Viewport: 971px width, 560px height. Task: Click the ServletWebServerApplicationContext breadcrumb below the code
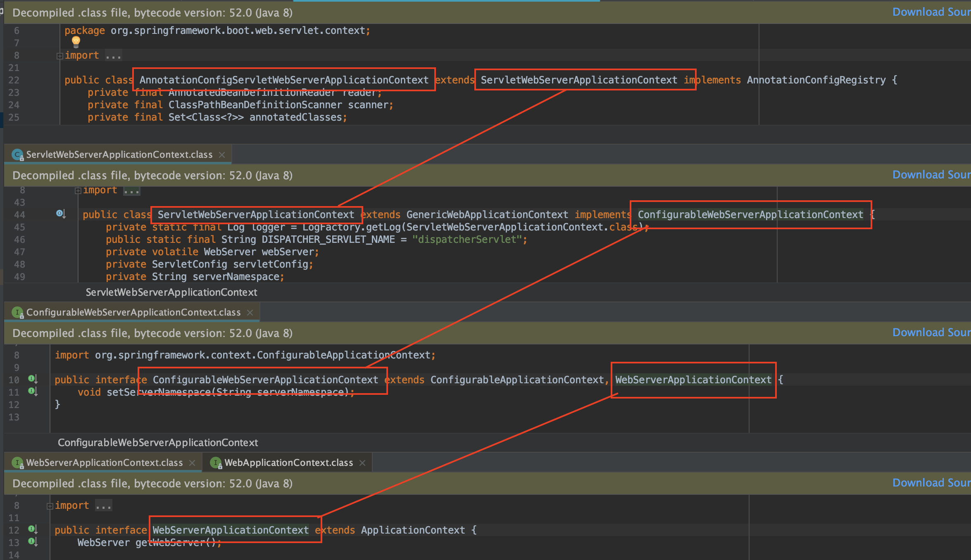tap(171, 292)
